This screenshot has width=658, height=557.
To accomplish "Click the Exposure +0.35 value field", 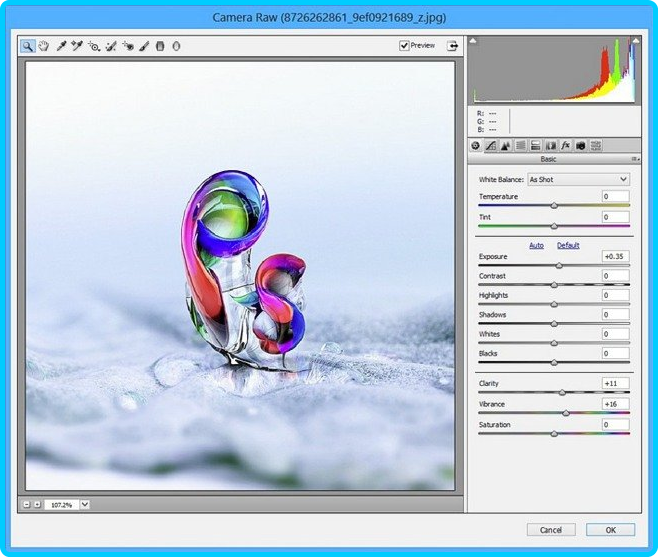I will tap(616, 256).
